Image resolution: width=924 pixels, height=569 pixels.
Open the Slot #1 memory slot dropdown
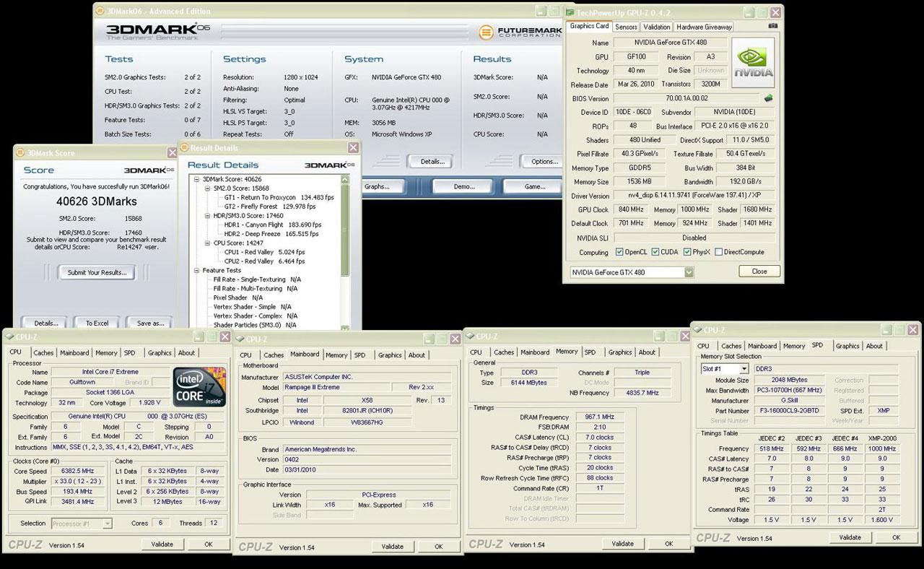click(x=744, y=369)
